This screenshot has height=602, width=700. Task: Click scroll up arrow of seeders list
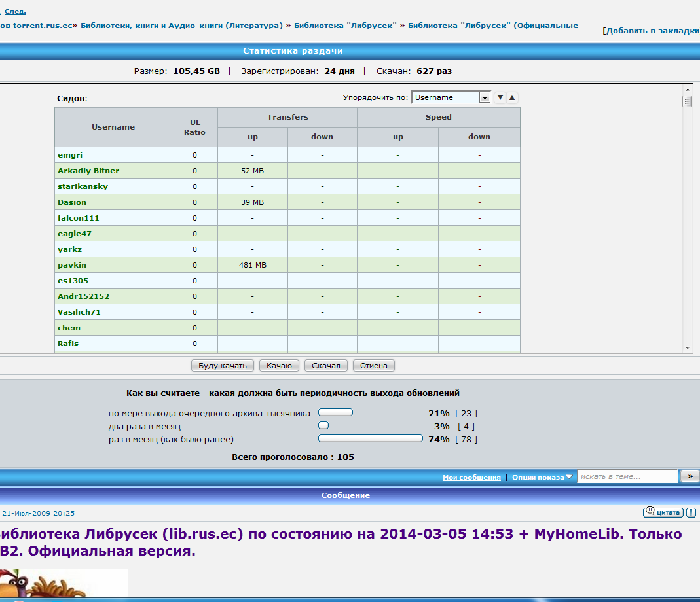pos(688,89)
